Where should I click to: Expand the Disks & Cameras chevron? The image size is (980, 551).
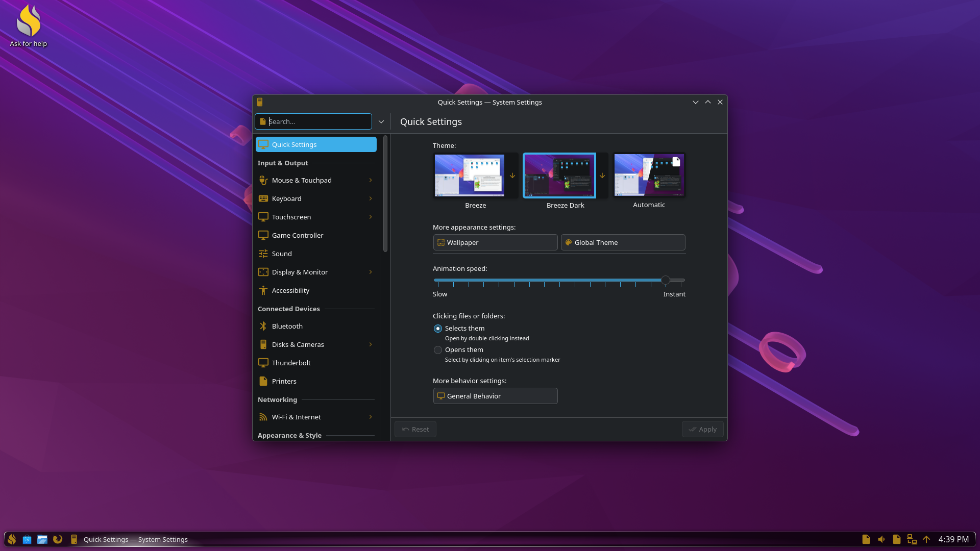(371, 344)
